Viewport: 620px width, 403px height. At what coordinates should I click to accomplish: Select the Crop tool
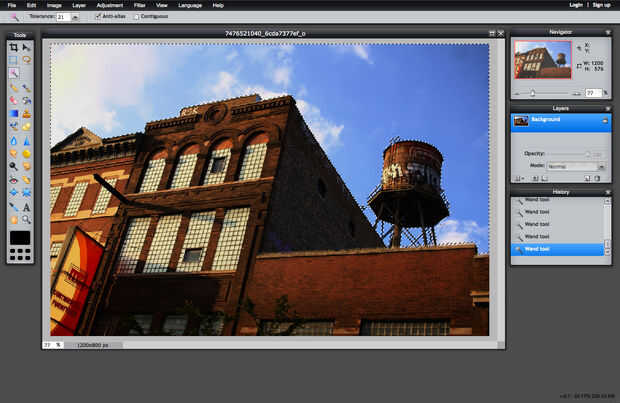tap(14, 47)
